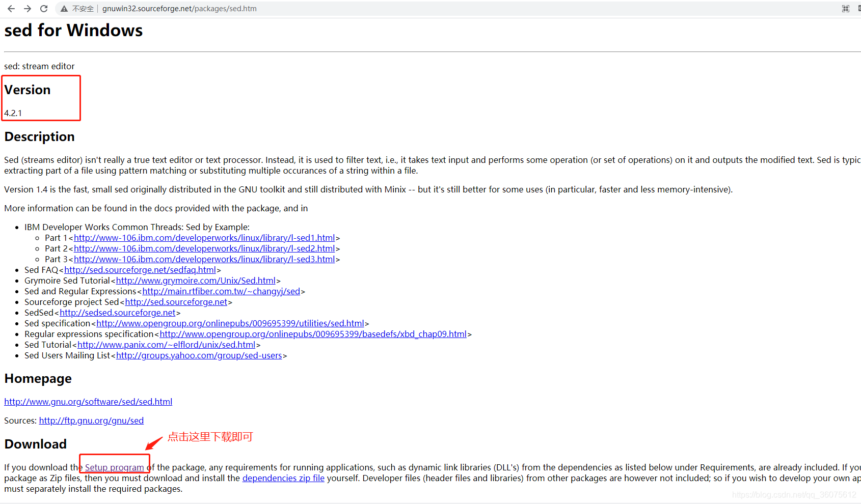Image resolution: width=861 pixels, height=504 pixels.
Task: Open the Grymoire Sed Tutorial link
Action: (x=196, y=281)
